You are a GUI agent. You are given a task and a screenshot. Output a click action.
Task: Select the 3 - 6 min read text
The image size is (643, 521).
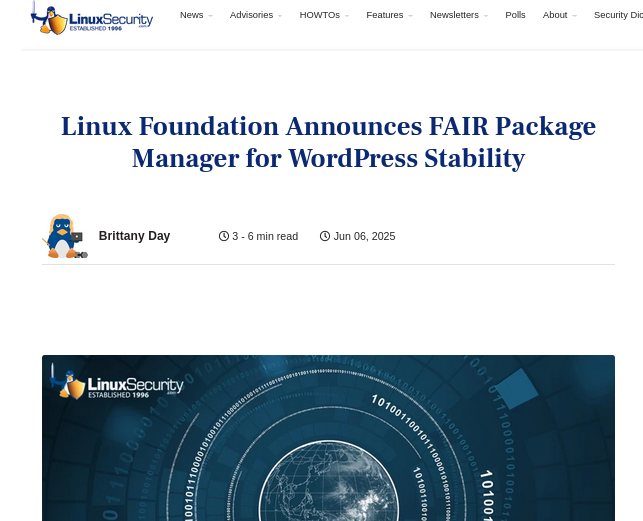click(x=265, y=236)
